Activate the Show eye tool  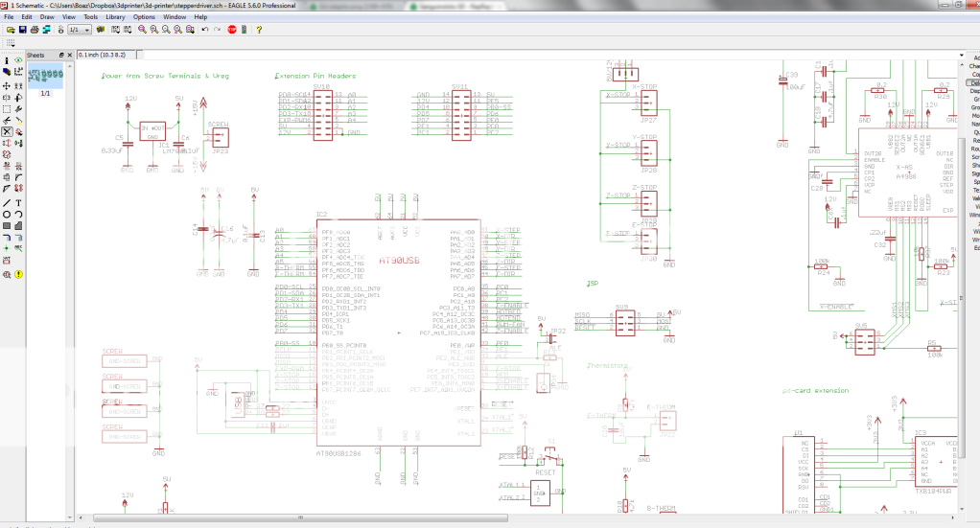point(19,59)
